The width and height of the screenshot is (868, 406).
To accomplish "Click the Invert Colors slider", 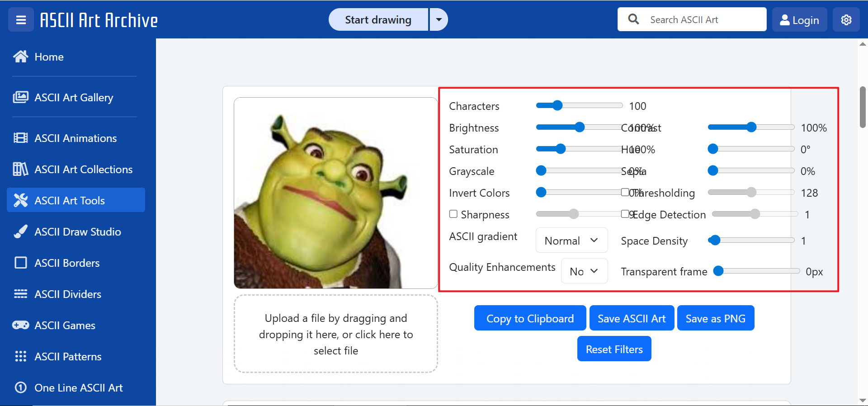I will [579, 192].
